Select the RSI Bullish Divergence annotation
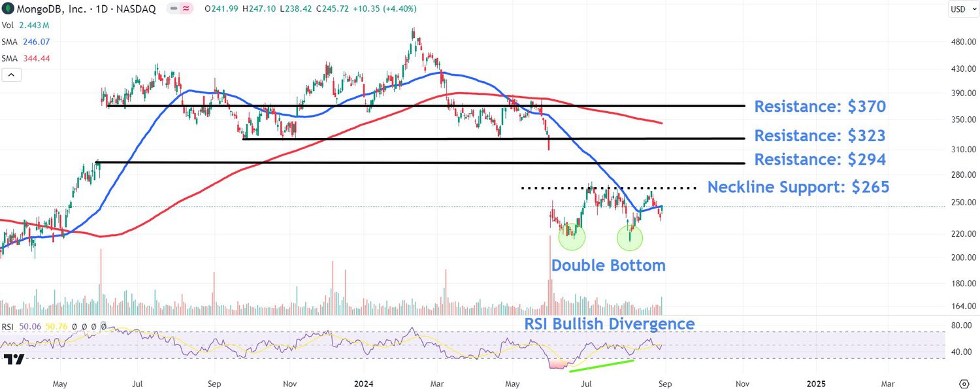The image size is (980, 389). [x=610, y=324]
